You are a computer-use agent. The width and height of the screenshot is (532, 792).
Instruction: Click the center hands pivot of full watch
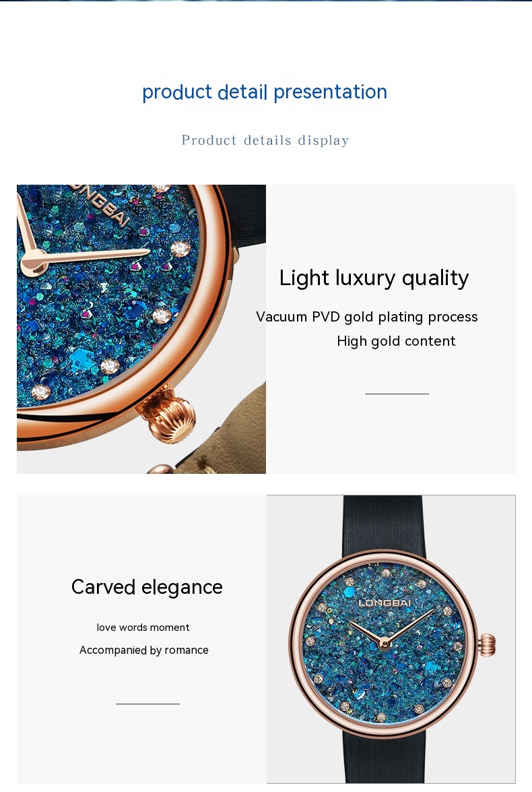click(385, 643)
